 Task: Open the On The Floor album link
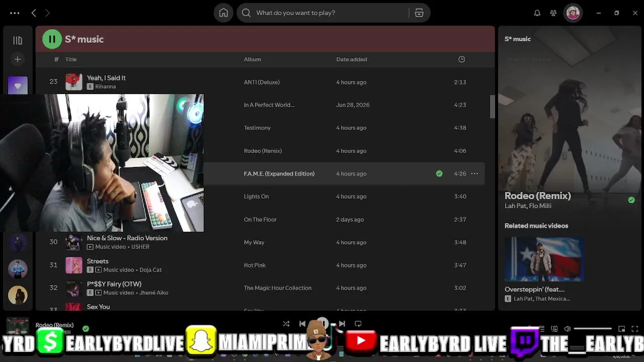pos(260,220)
